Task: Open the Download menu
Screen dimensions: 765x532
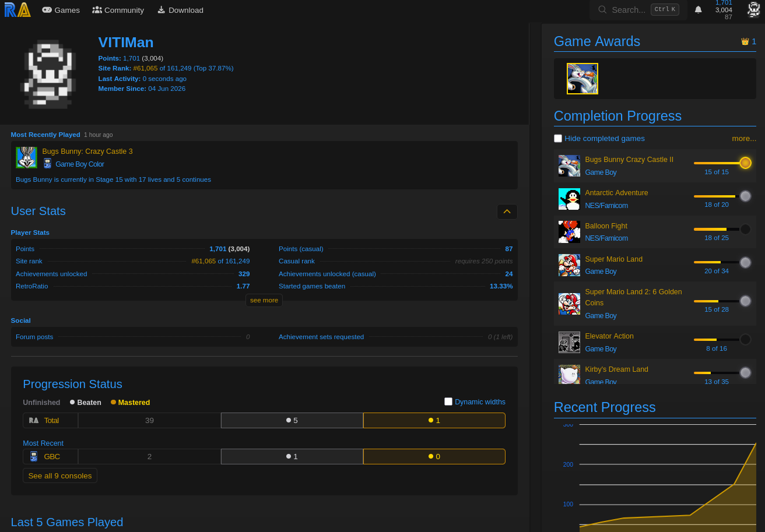Action: click(180, 10)
